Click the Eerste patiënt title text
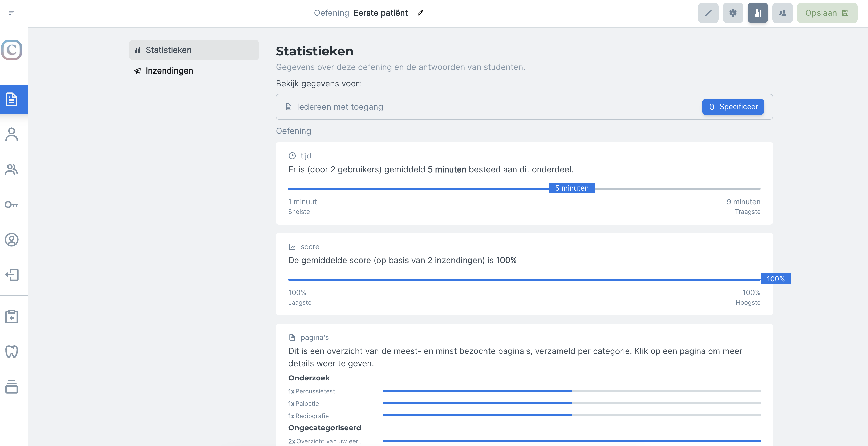 pos(380,13)
